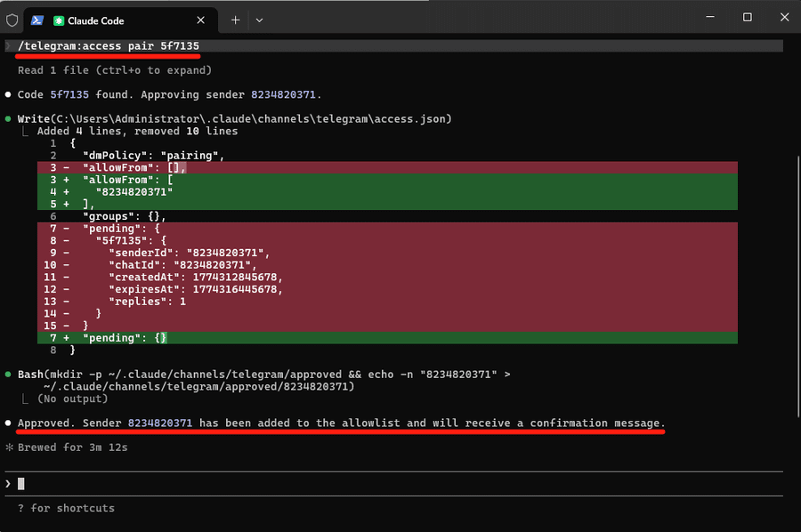Maximize the terminal window

pos(748,17)
